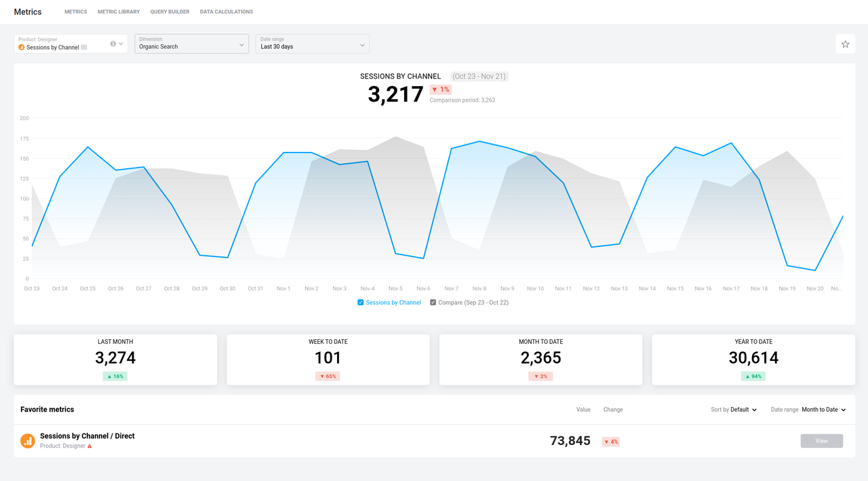Expand the metric selector chevron near Product: Designer

pyautogui.click(x=121, y=44)
